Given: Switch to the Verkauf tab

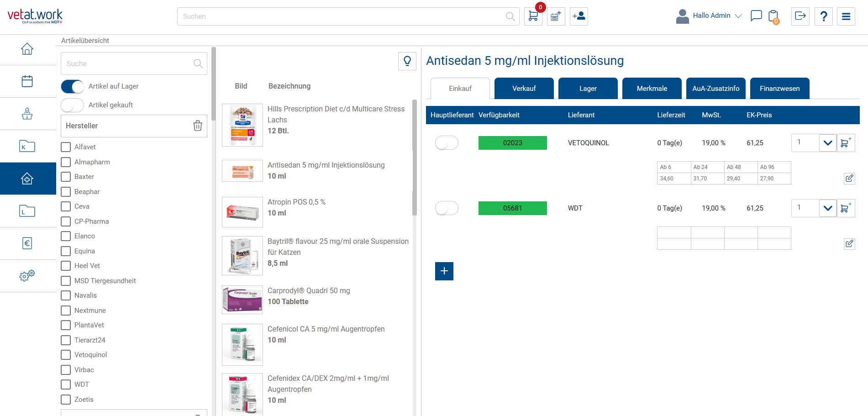Looking at the screenshot, I should click(x=524, y=89).
